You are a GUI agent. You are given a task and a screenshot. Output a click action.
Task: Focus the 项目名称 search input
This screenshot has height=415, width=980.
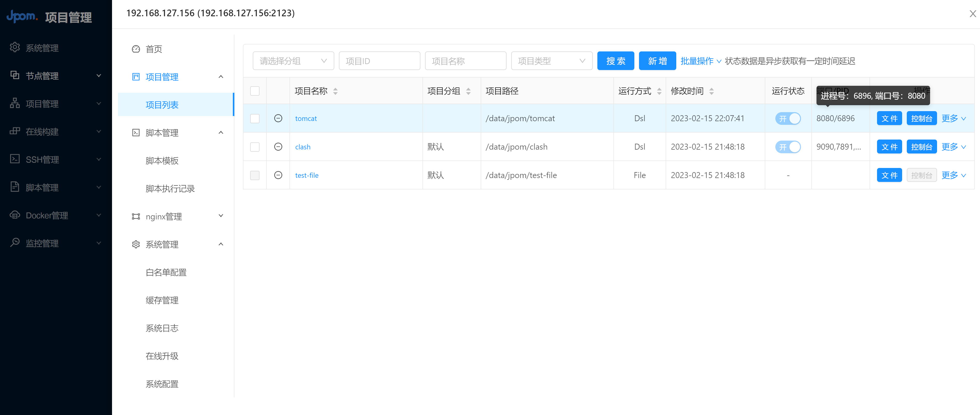click(465, 61)
